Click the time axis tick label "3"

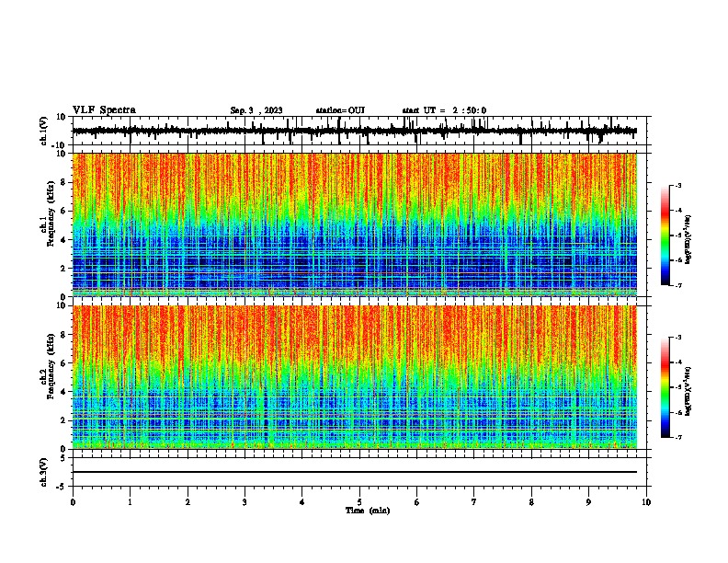click(245, 502)
